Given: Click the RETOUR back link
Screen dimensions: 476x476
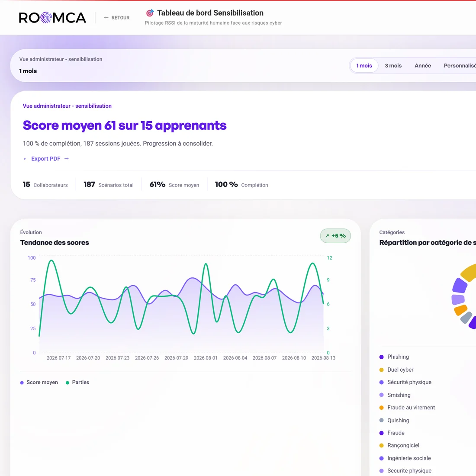Looking at the screenshot, I should (x=116, y=18).
